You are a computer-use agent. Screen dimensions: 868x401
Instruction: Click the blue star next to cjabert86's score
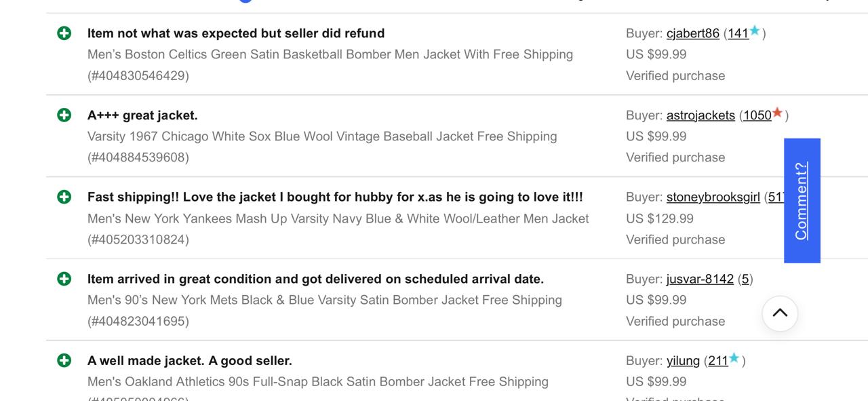(x=754, y=30)
